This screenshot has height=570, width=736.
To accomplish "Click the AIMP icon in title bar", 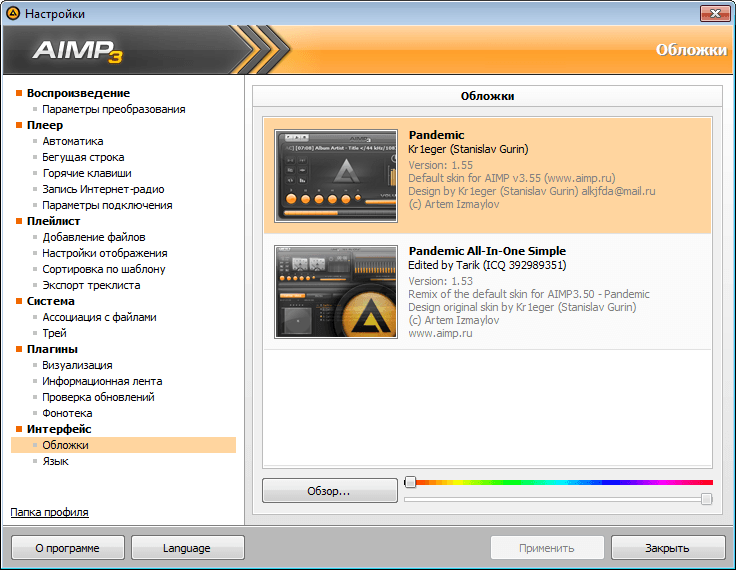I will click(13, 13).
